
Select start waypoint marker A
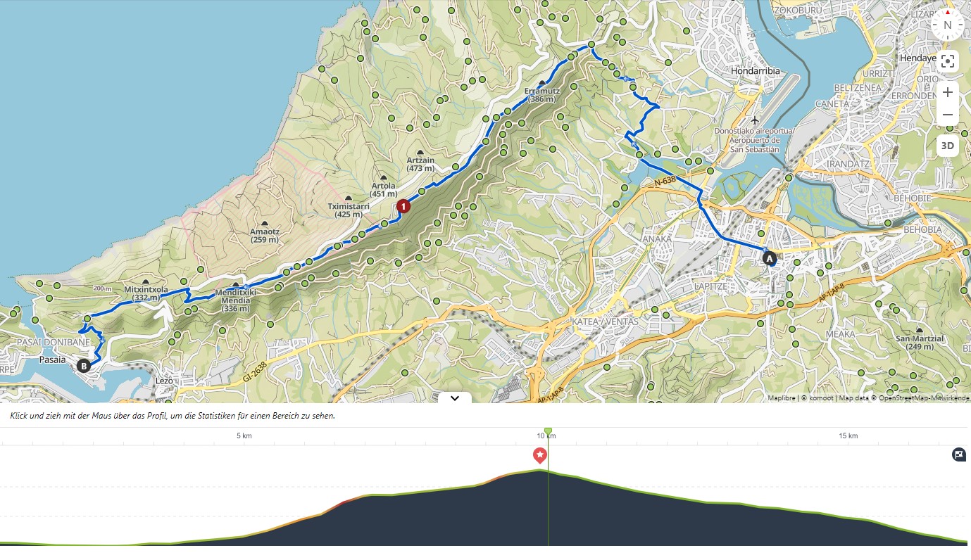click(x=770, y=258)
